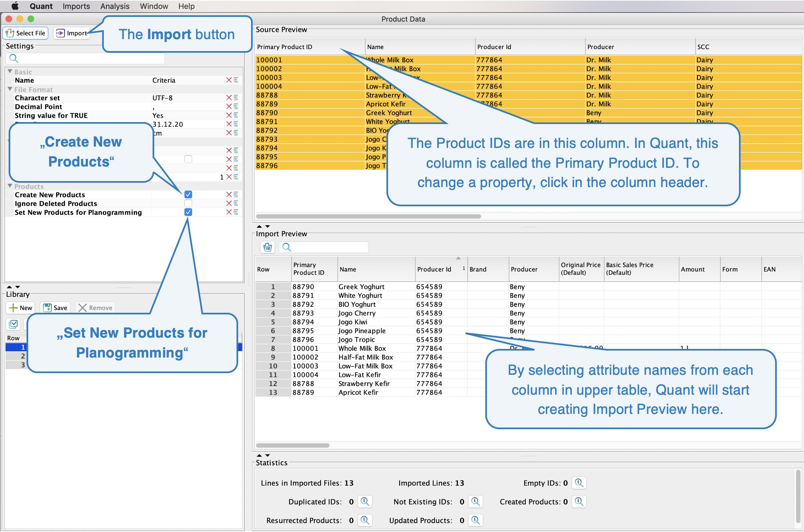Click copy icon on Create New Products row

[x=236, y=195]
